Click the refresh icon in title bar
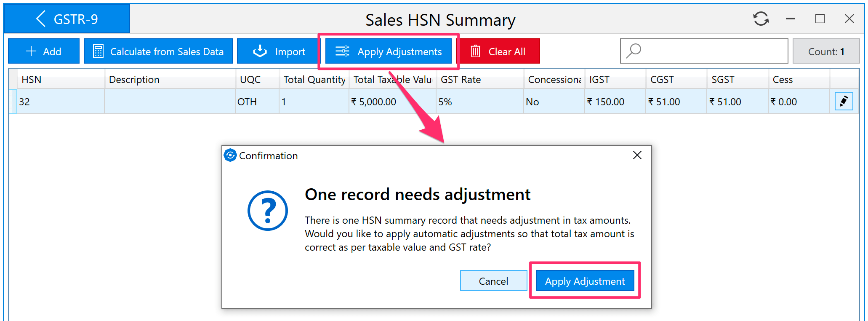 coord(761,19)
